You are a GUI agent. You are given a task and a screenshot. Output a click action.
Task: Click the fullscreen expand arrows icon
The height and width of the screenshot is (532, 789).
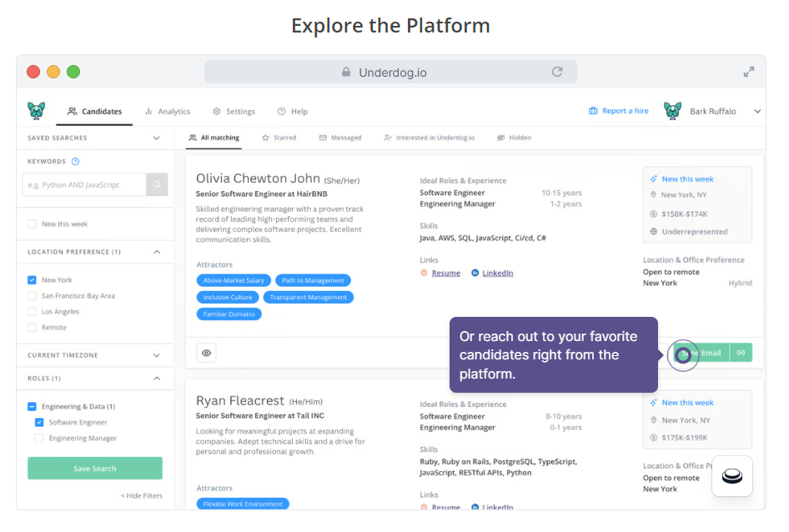[x=748, y=72]
